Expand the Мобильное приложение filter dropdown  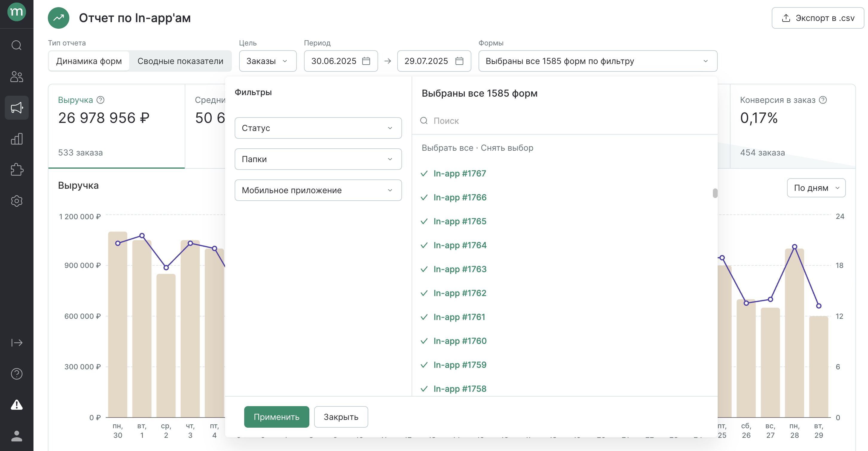click(x=318, y=190)
